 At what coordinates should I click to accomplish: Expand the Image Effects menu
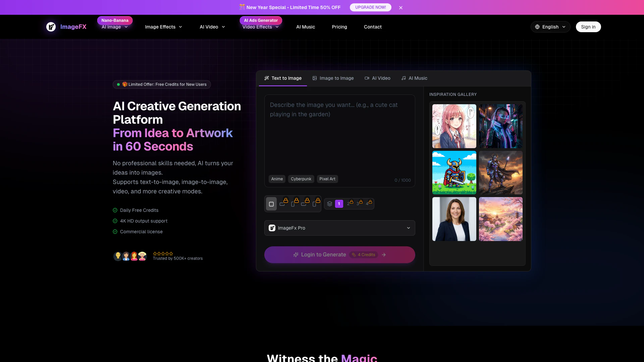[164, 27]
